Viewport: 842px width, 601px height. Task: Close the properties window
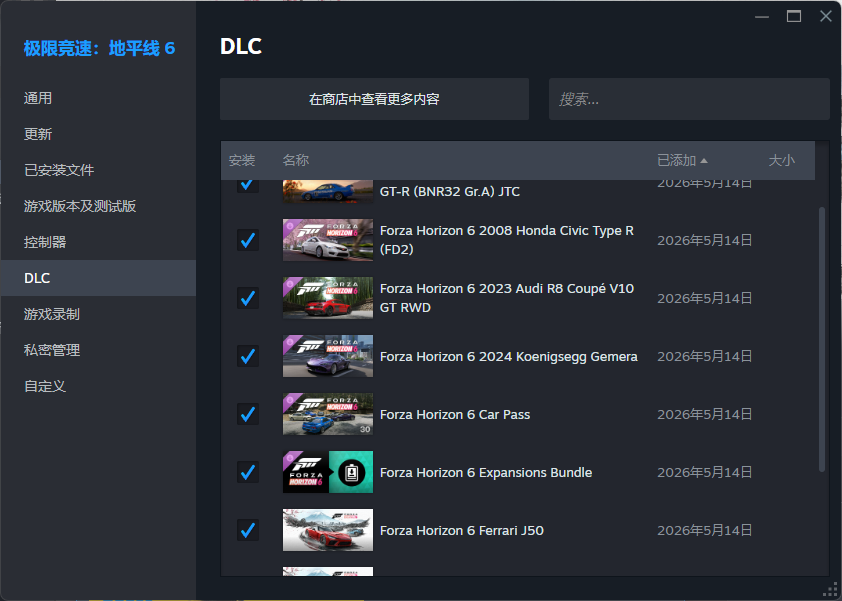826,16
